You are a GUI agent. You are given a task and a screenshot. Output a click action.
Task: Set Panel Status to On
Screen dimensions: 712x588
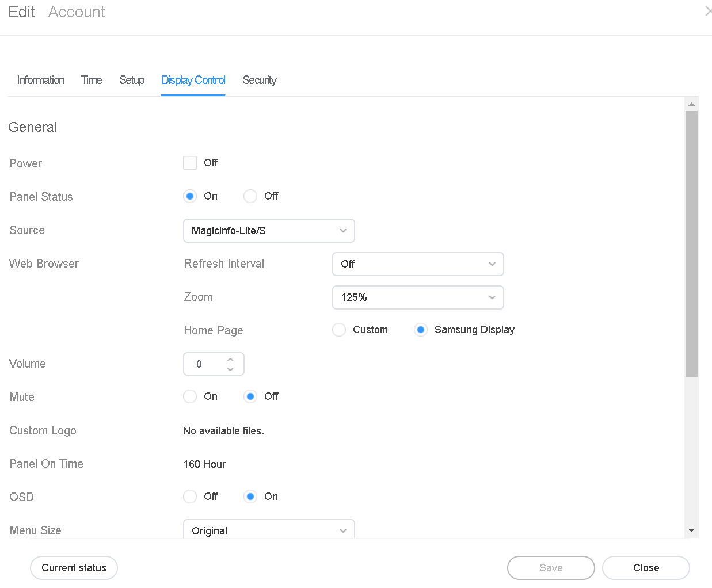click(x=190, y=196)
